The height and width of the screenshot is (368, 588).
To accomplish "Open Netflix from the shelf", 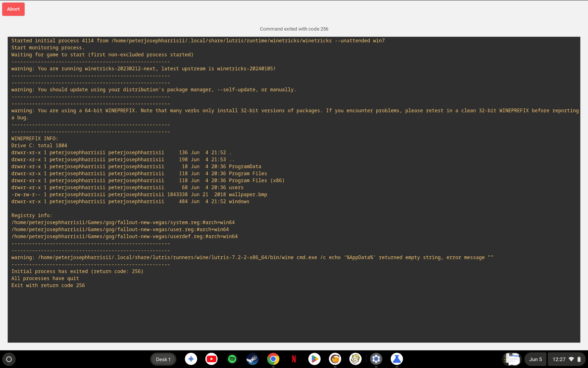I will (294, 359).
